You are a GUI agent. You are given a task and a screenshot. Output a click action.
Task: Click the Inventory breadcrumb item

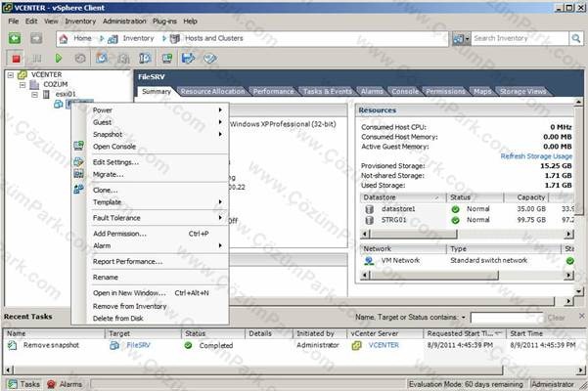(138, 38)
